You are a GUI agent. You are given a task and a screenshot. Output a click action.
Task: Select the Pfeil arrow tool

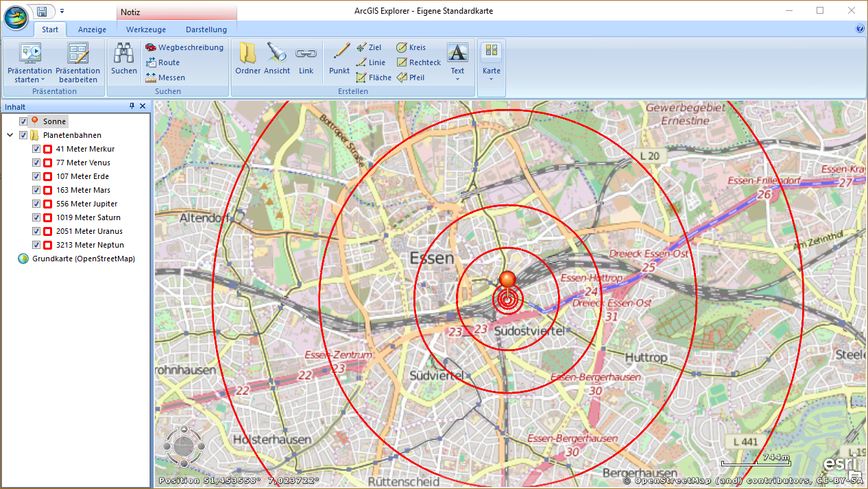point(411,77)
